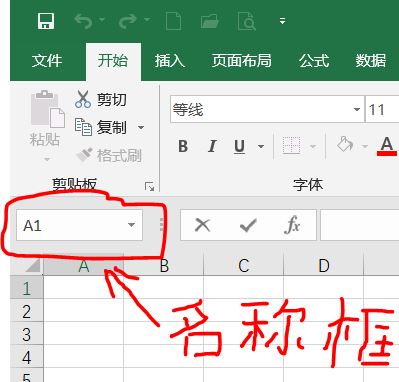Click the Save floppy disk icon
Screen dimensions: 399x382
(x=46, y=21)
